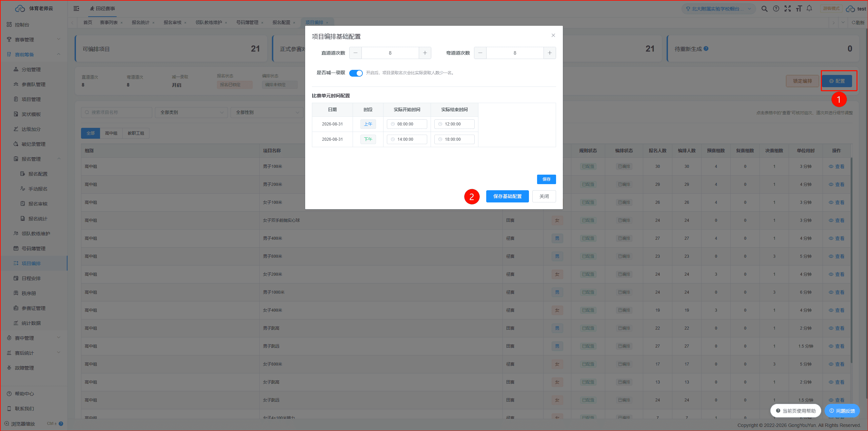Click 查看 for the 男子400米 row
The width and height of the screenshot is (868, 431).
837,238
